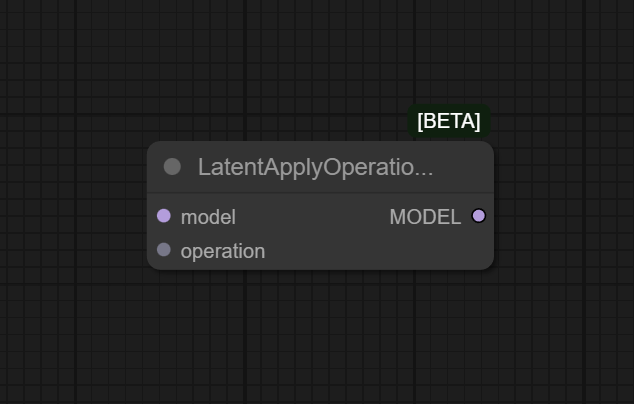This screenshot has height=404, width=634.
Task: Click the top-left corner of the canvas grid
Action: click(x=5, y=5)
